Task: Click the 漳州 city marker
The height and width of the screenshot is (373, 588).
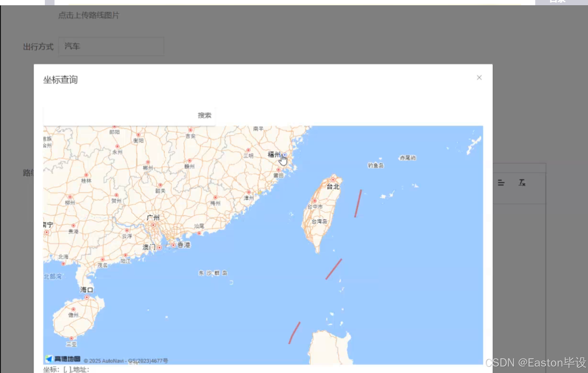Action: [249, 192]
